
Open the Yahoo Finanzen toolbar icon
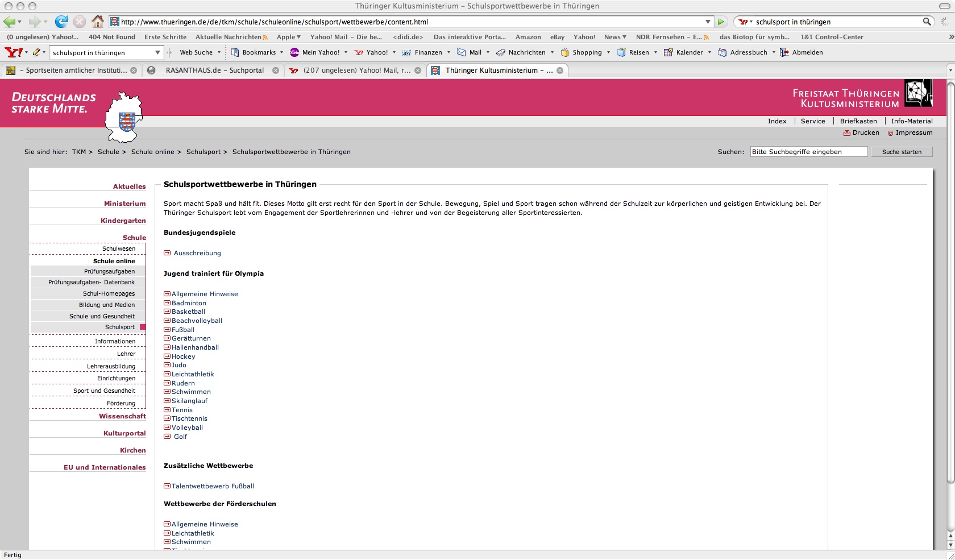[x=406, y=52]
